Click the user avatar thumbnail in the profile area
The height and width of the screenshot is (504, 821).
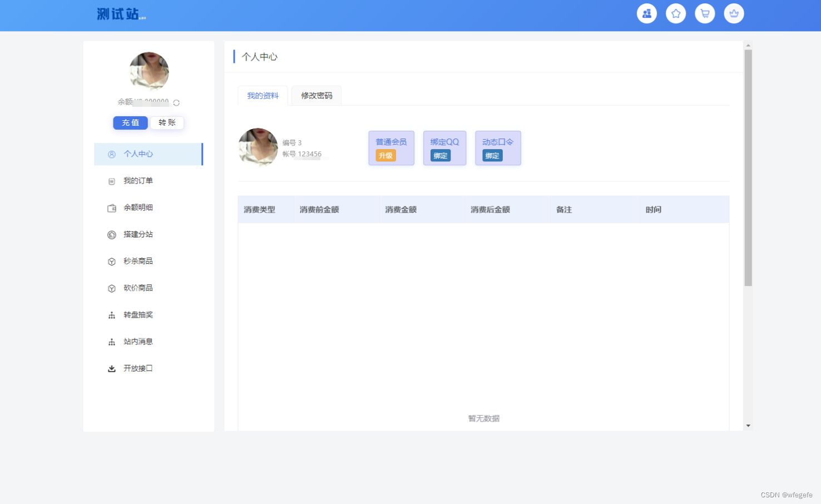pyautogui.click(x=258, y=147)
